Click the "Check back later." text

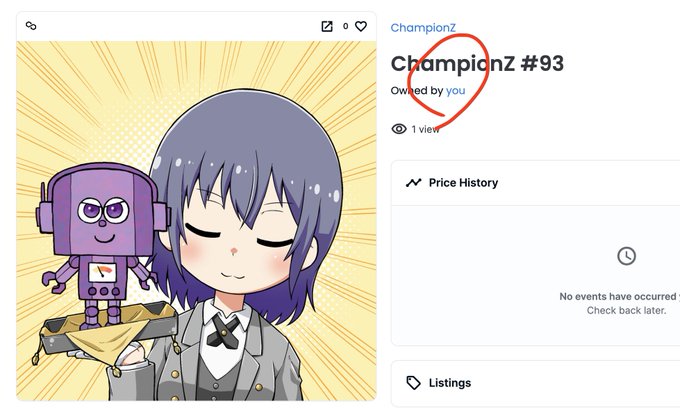click(626, 310)
